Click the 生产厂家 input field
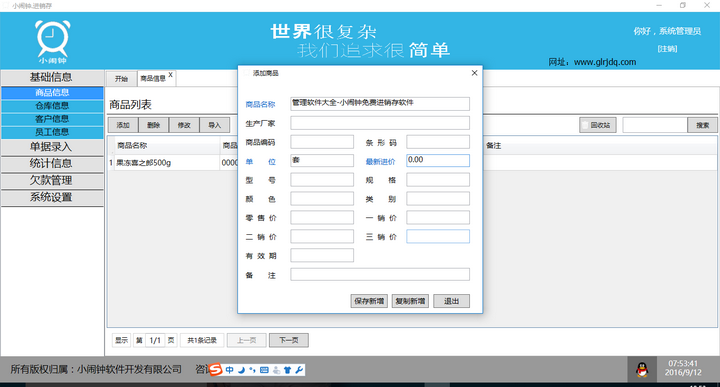720x387 pixels. tap(380, 123)
